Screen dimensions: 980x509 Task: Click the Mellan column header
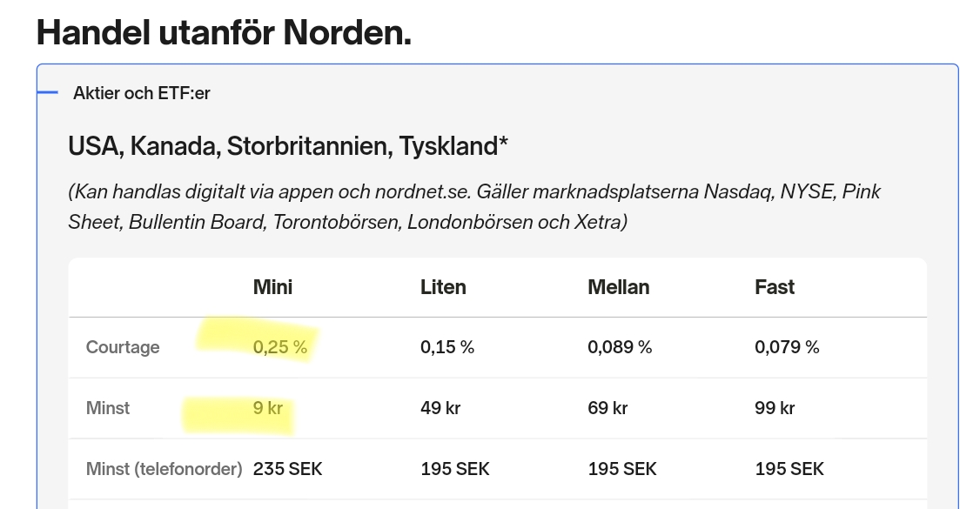(618, 287)
